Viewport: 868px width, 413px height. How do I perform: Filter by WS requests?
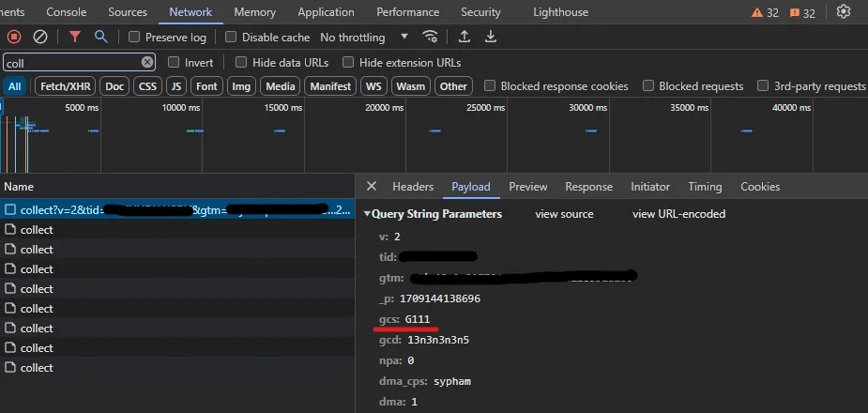373,85
